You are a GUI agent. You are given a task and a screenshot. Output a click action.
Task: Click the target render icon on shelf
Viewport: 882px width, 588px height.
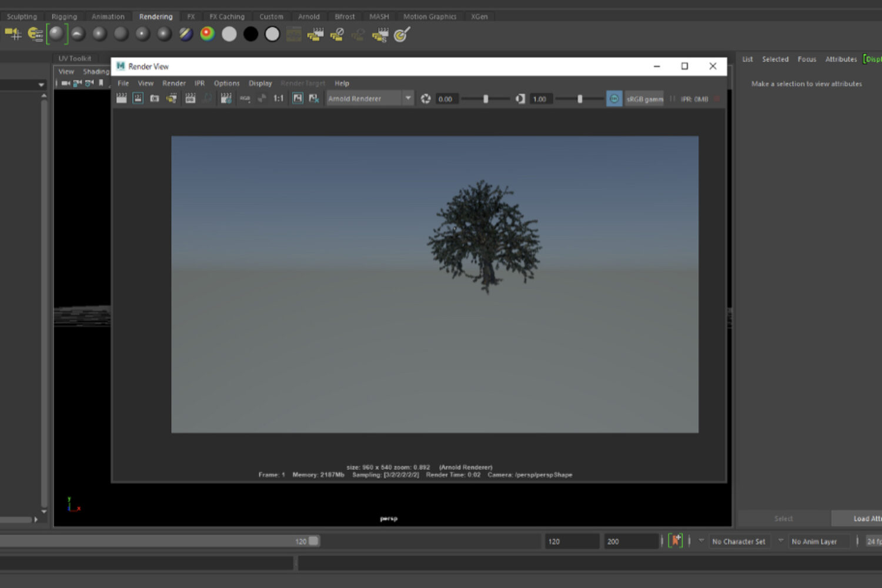pyautogui.click(x=402, y=35)
